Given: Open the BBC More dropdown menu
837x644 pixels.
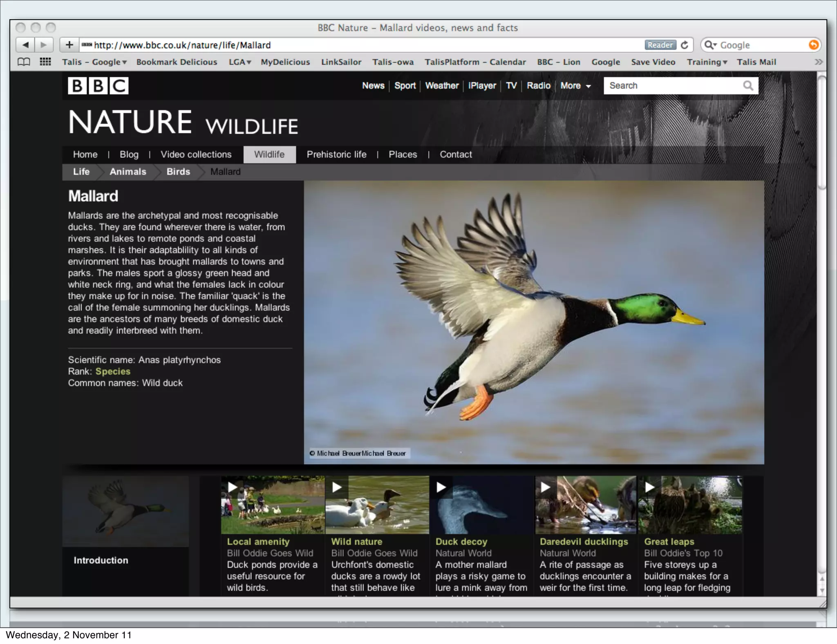Looking at the screenshot, I should (575, 86).
